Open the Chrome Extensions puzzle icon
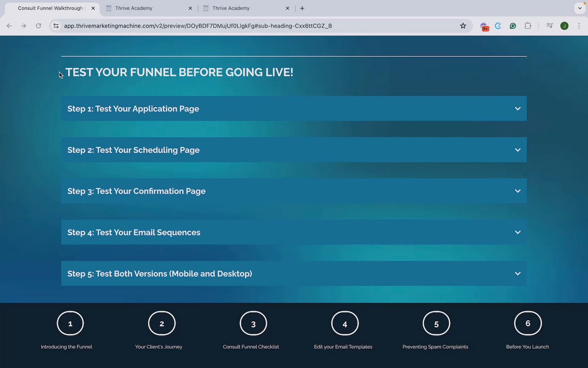Viewport: 588px width, 368px height. [x=528, y=26]
